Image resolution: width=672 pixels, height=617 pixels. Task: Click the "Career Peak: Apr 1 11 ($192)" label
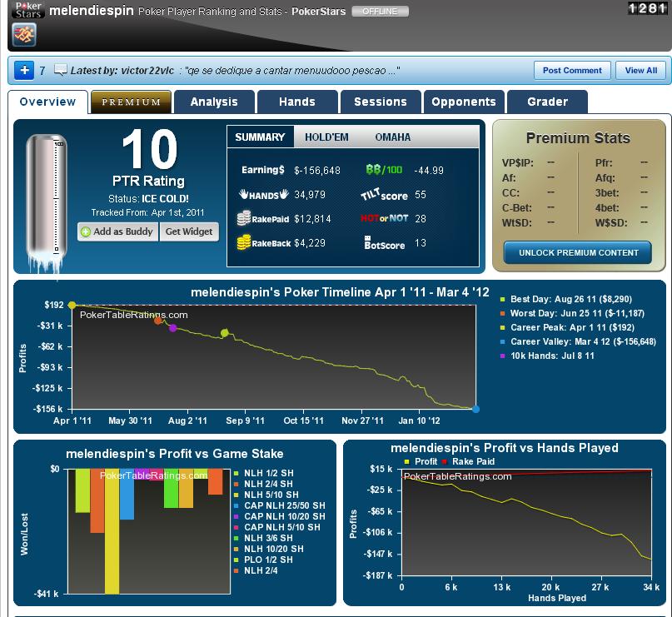point(573,328)
